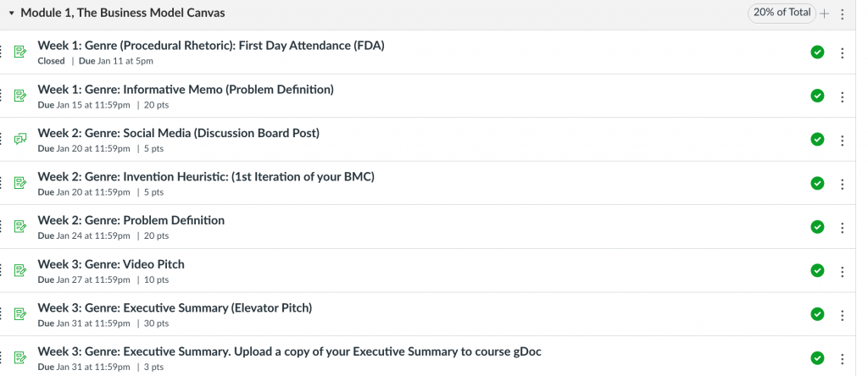
Task: Click the 20% of Total badge
Action: (782, 13)
